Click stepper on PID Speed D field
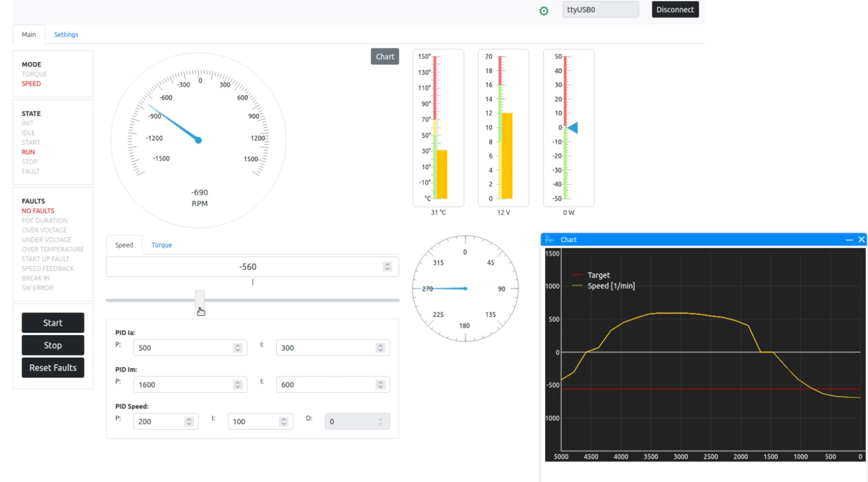The height and width of the screenshot is (482, 868). click(380, 421)
